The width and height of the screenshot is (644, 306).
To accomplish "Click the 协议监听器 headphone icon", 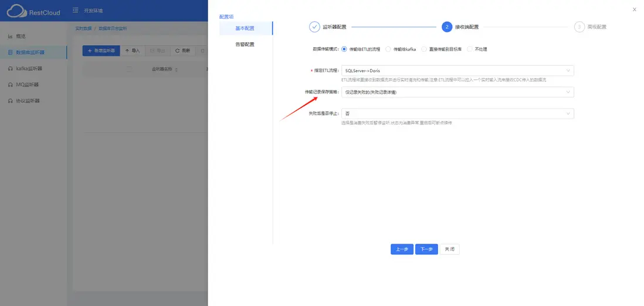I will (x=11, y=101).
